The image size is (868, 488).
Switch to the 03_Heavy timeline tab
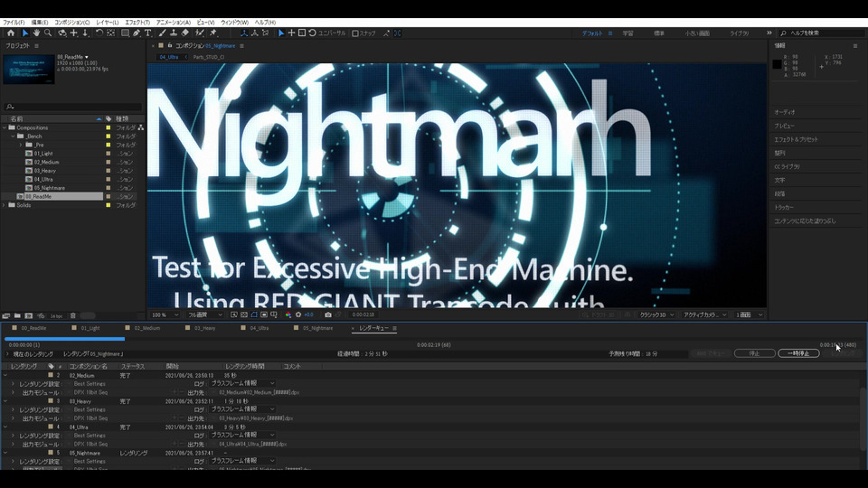(205, 328)
